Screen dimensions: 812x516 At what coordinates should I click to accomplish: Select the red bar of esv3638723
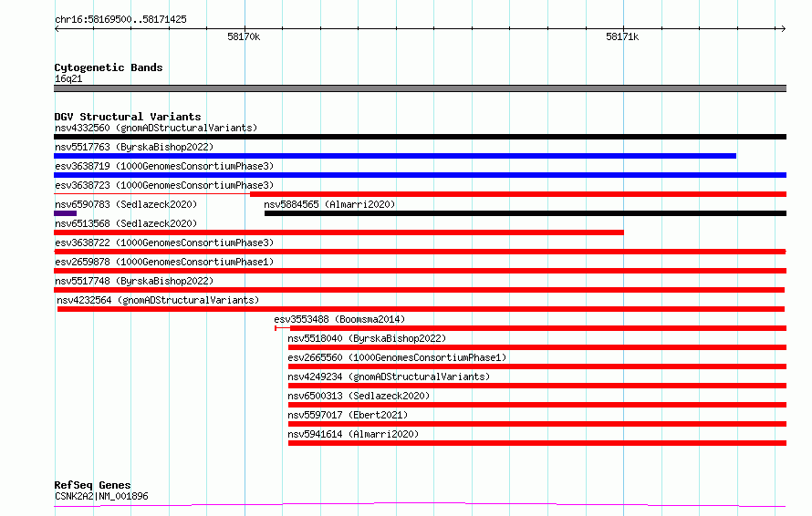click(x=518, y=194)
